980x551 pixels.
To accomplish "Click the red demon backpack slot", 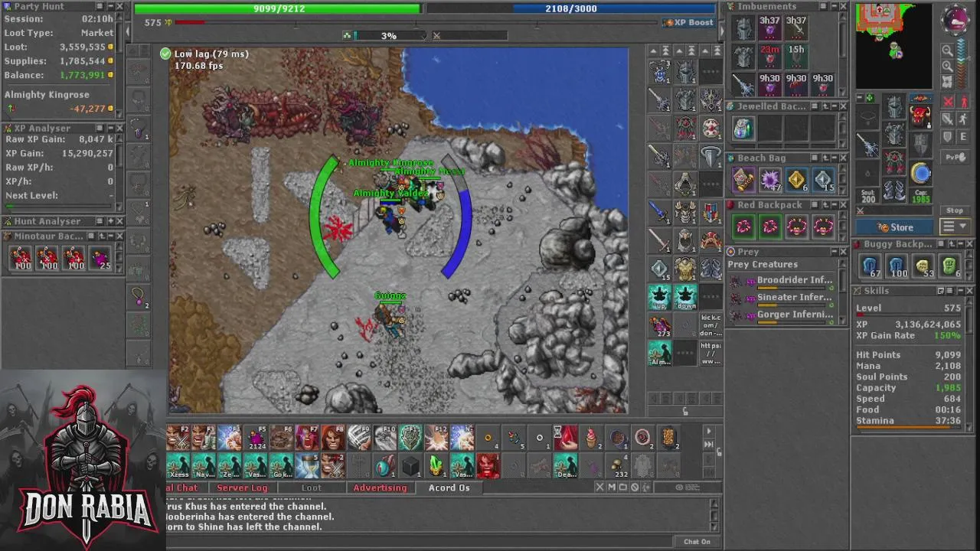I will coord(921,116).
